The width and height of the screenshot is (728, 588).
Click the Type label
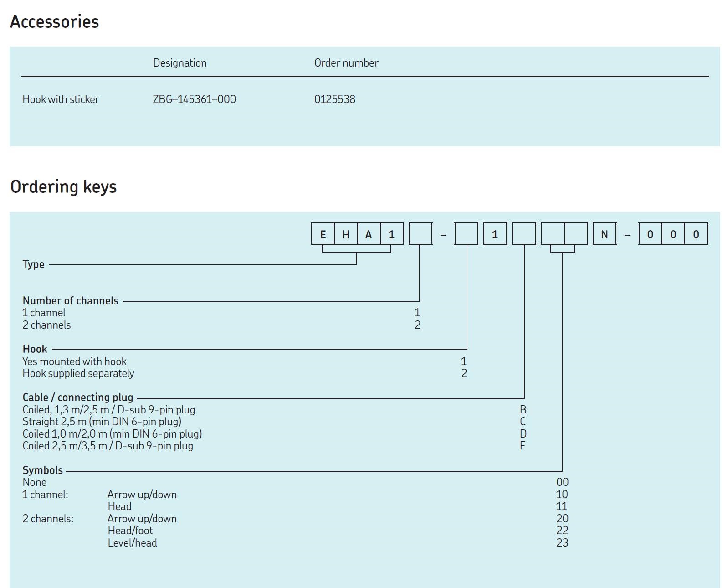coord(34,264)
